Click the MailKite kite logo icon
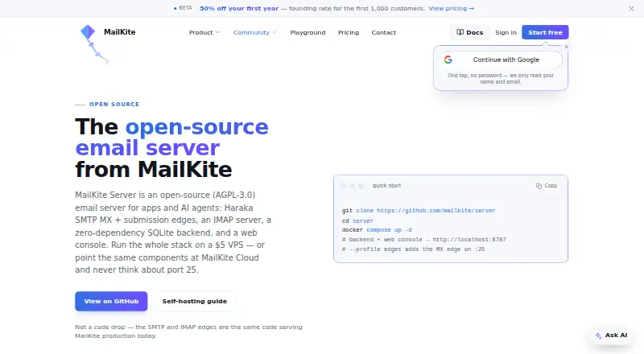Screen dimensions: 644x354 coord(93,44)
